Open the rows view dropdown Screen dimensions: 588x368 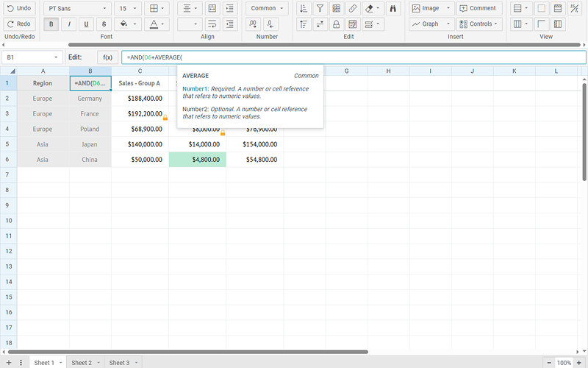coord(521,8)
